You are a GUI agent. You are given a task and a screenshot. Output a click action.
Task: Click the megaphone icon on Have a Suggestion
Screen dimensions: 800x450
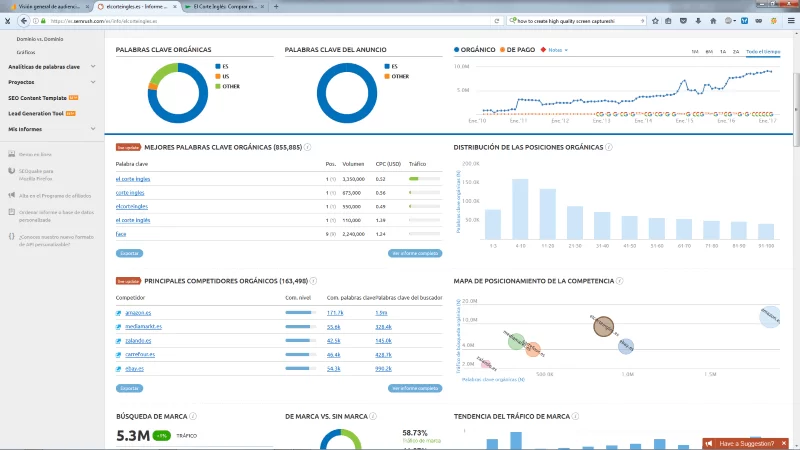[709, 443]
